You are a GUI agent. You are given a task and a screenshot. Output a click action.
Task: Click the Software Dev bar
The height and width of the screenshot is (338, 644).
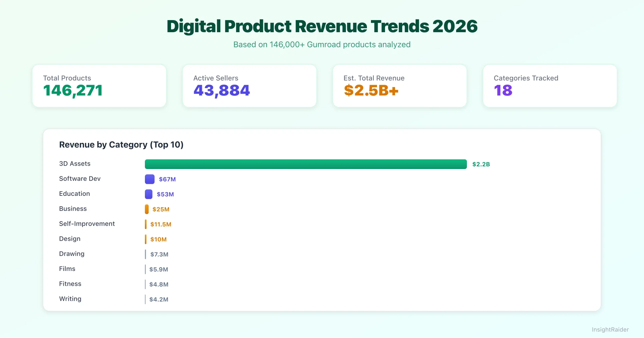(x=149, y=179)
